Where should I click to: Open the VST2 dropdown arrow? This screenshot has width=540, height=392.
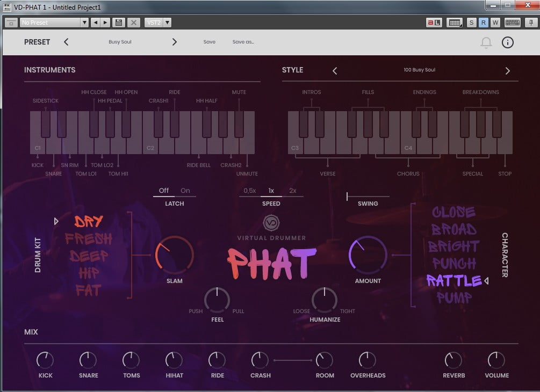tap(168, 23)
